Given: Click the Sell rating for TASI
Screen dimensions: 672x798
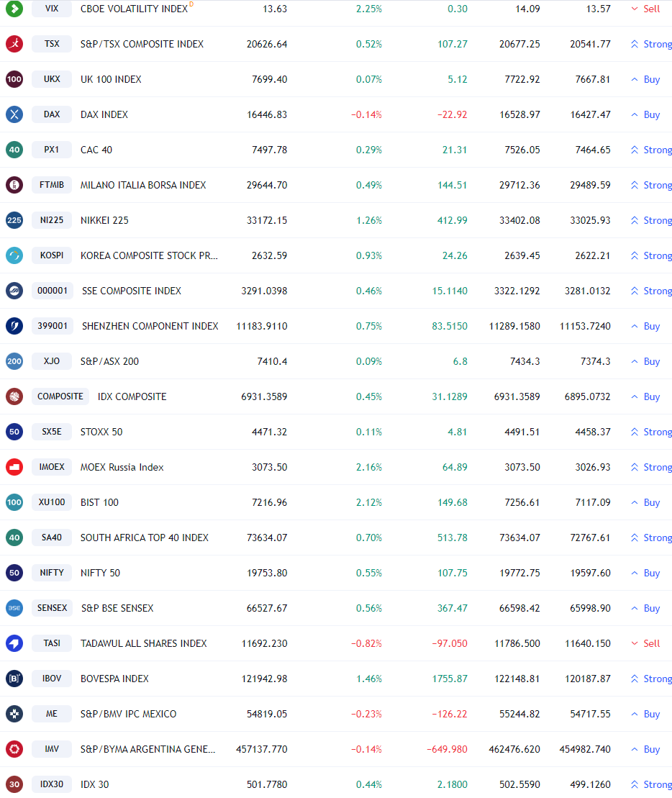Looking at the screenshot, I should (645, 644).
